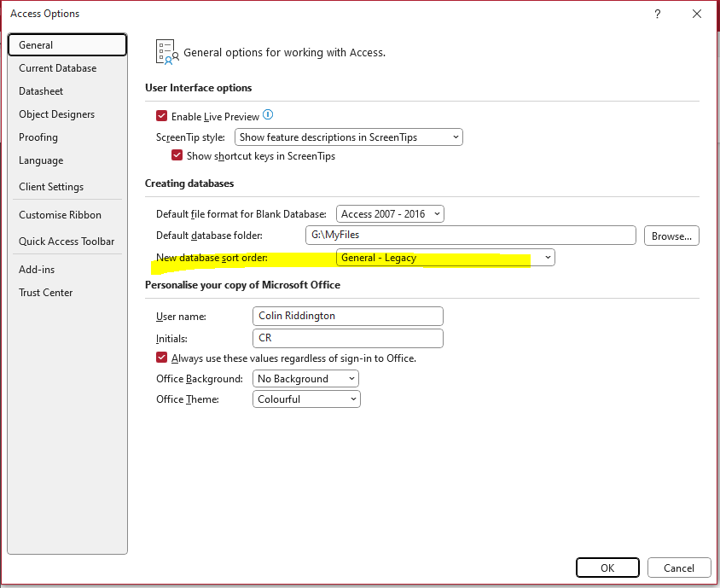
Task: Open Default file format dropdown
Action: click(390, 213)
